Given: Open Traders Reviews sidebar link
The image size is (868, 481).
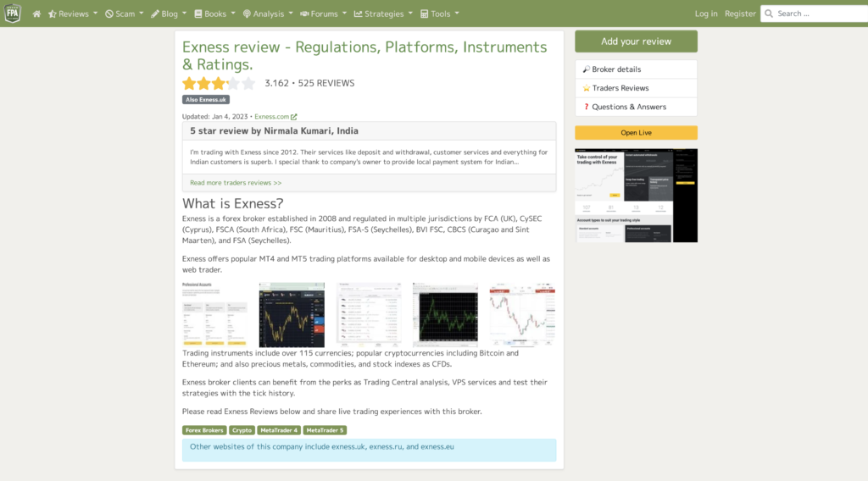Looking at the screenshot, I should pyautogui.click(x=636, y=88).
